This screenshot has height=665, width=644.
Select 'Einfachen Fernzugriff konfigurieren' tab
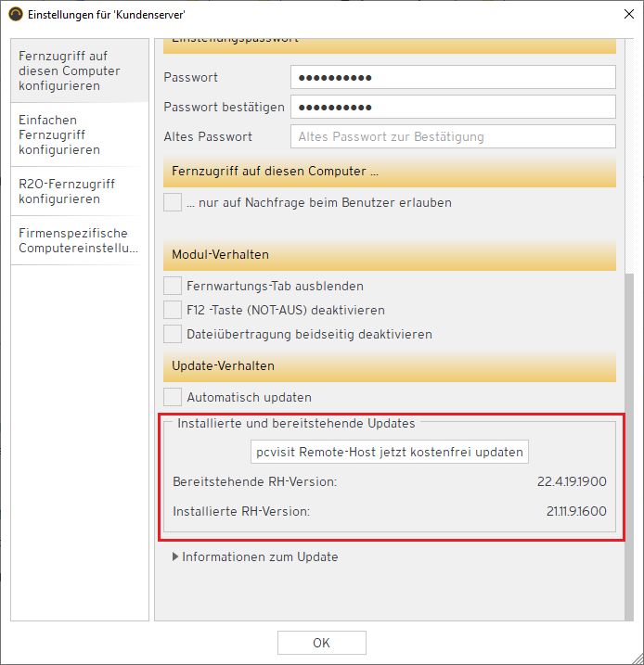79,134
